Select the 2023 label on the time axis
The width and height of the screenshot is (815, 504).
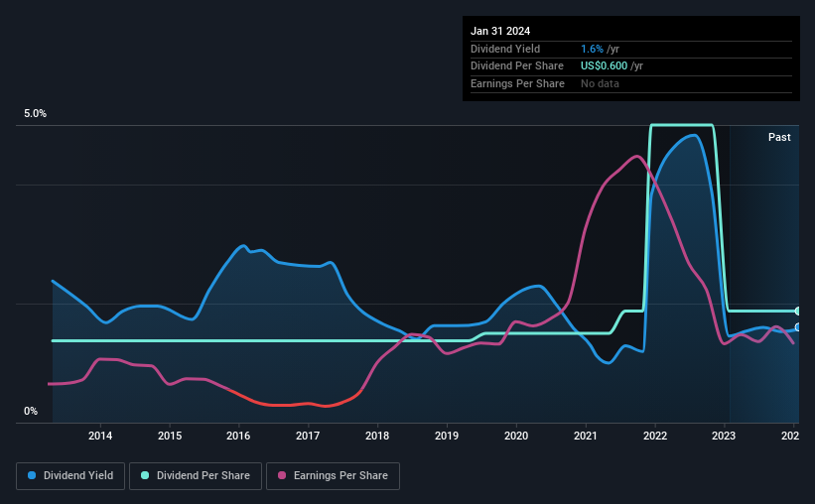click(x=724, y=436)
